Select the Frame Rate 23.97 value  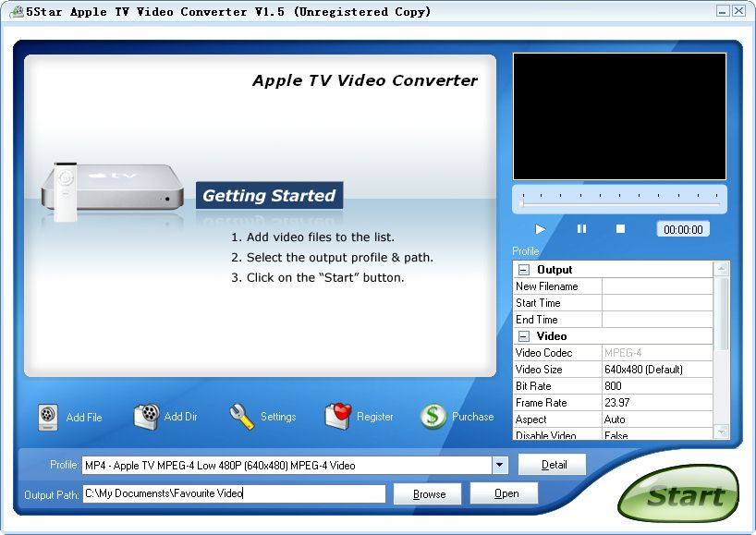[x=657, y=403]
